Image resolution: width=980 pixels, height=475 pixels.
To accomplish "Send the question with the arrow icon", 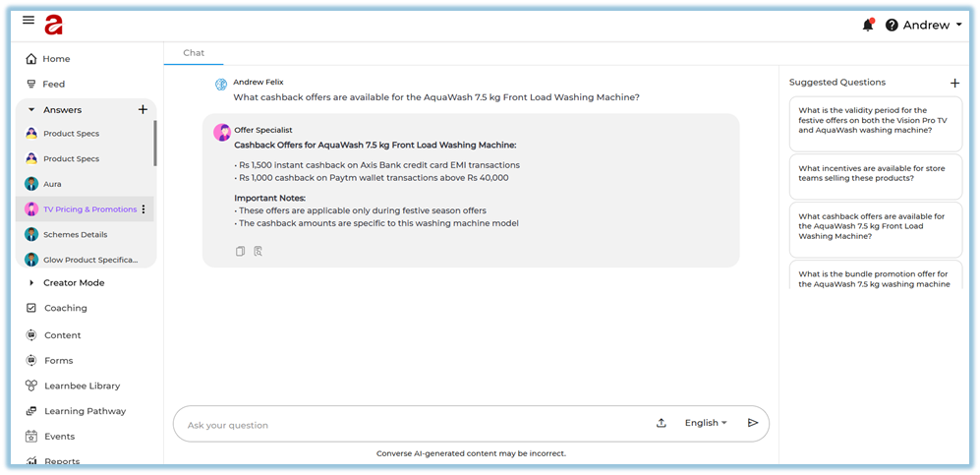I will point(753,423).
